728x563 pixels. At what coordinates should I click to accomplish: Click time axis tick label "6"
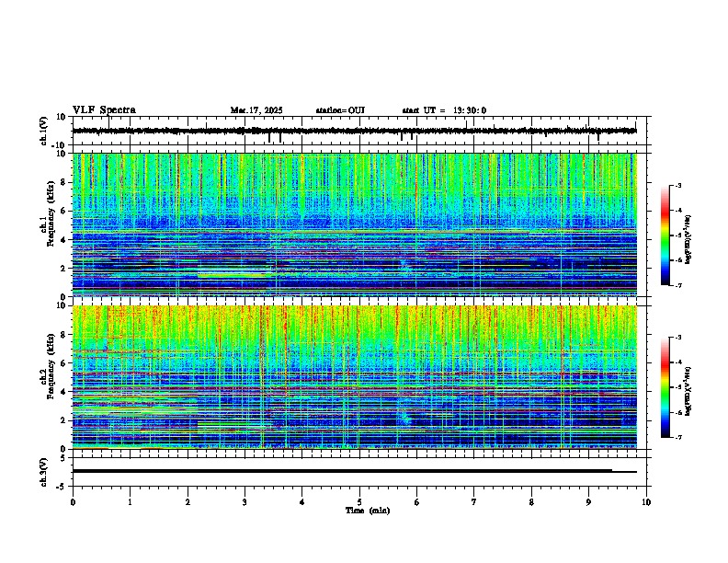tap(417, 502)
